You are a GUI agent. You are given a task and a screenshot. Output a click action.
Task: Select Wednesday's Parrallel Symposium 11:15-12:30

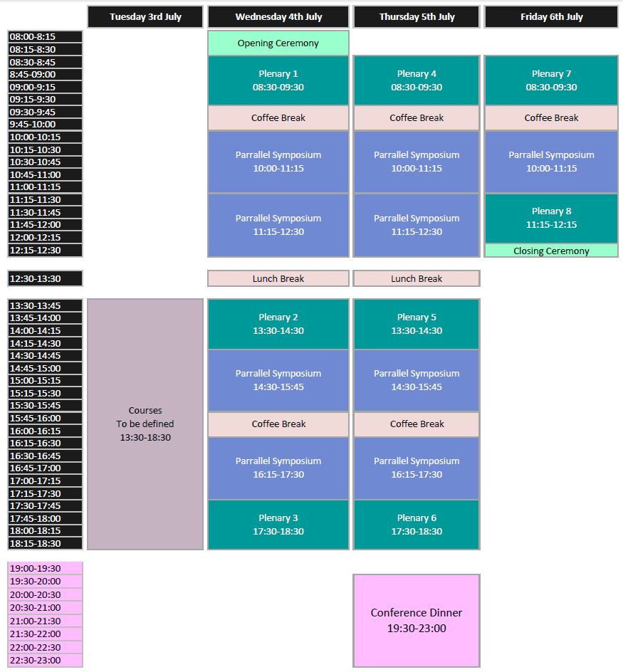278,225
